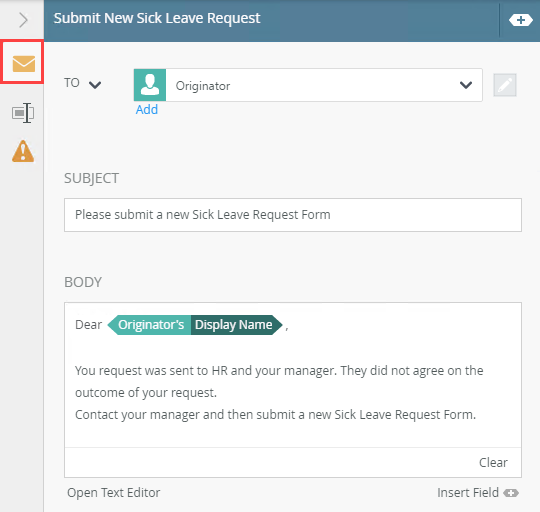Open the Properties tab icon
This screenshot has height=512, width=540.
23,113
